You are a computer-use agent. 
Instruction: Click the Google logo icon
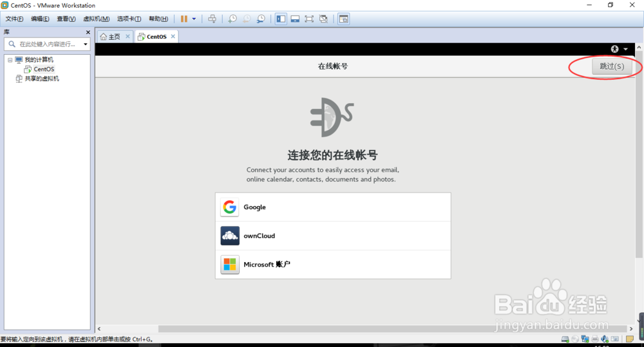230,207
